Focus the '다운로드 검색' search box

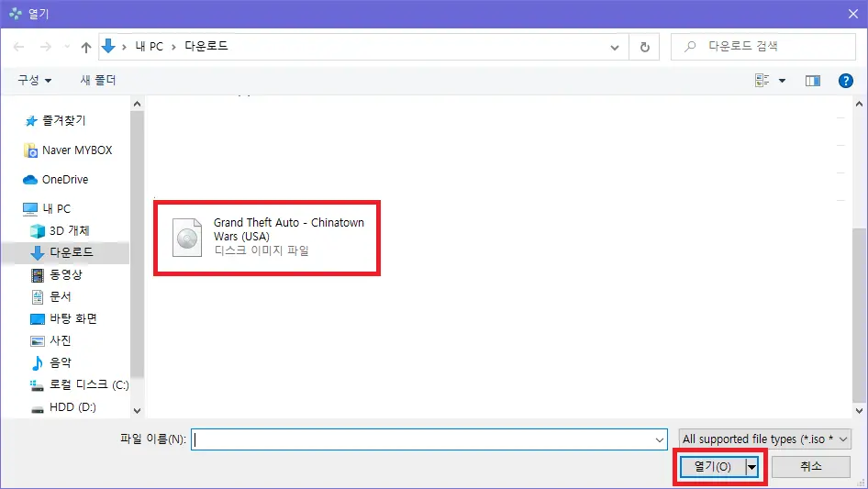[762, 47]
